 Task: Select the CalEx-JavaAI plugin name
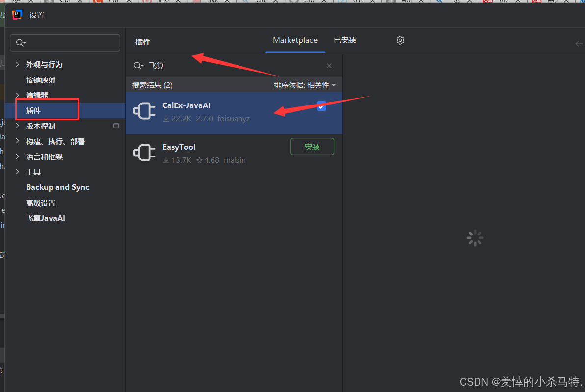pos(186,105)
